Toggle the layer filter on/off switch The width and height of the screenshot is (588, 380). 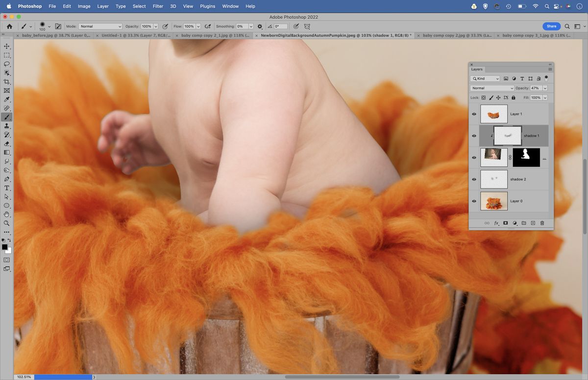pyautogui.click(x=546, y=78)
